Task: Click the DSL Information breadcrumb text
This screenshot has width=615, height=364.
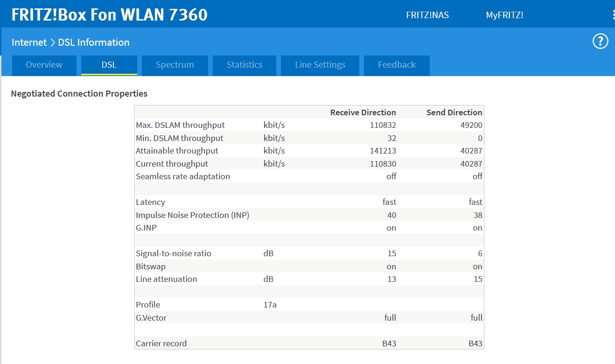Action: 93,42
